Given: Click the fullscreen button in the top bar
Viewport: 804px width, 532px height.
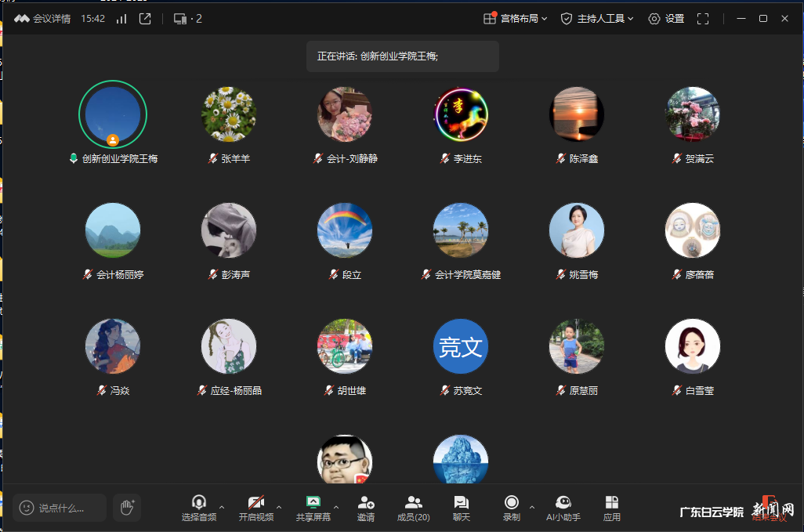Looking at the screenshot, I should point(702,17).
